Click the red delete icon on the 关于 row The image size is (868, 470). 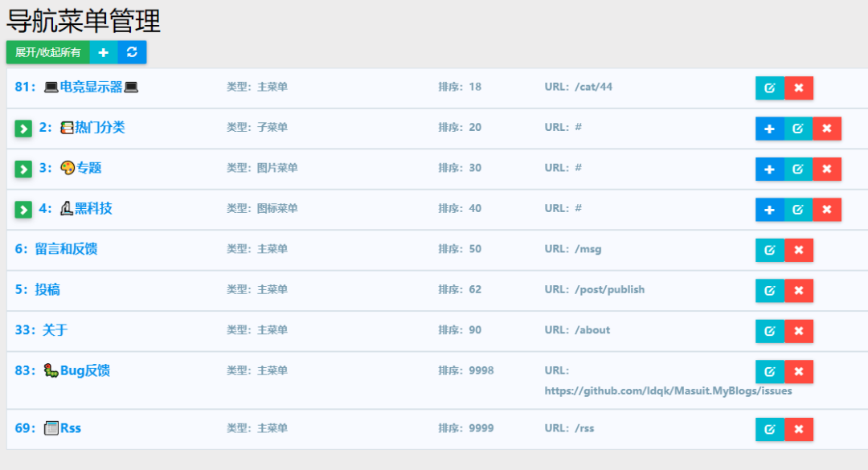pos(799,331)
